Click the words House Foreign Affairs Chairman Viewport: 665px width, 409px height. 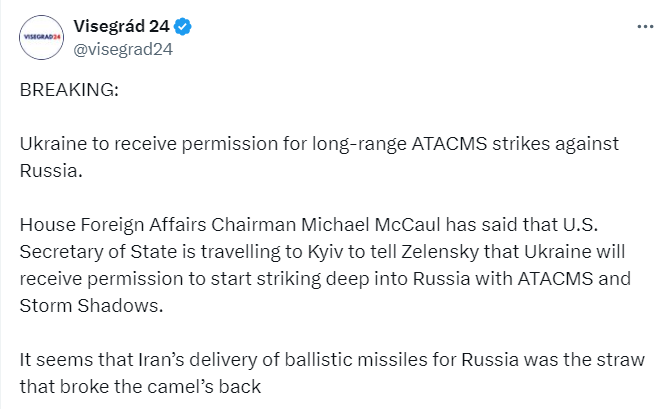158,225
